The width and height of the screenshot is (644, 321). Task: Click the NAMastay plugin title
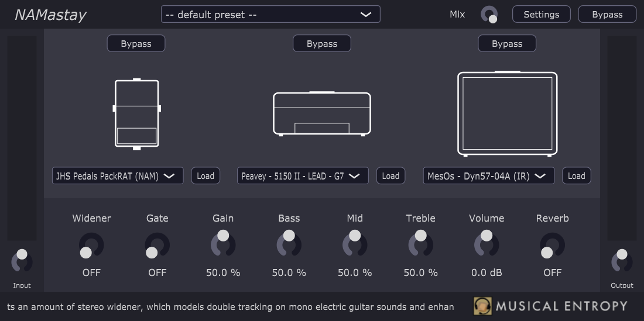tap(50, 15)
